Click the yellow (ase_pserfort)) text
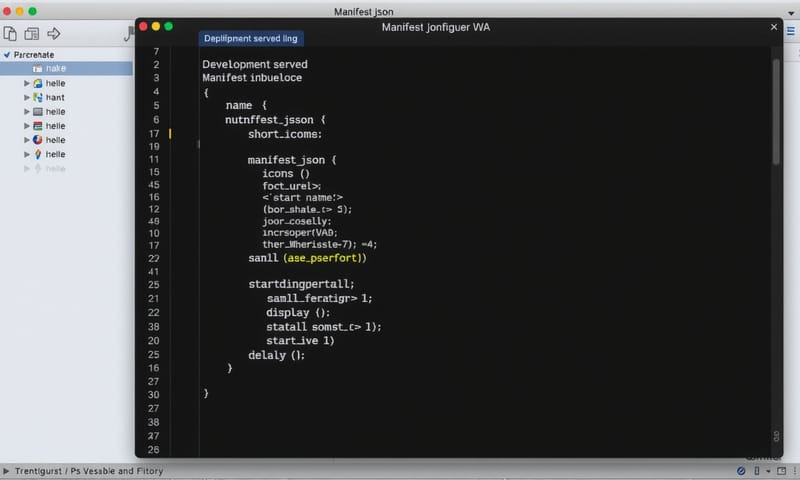 pos(324,258)
